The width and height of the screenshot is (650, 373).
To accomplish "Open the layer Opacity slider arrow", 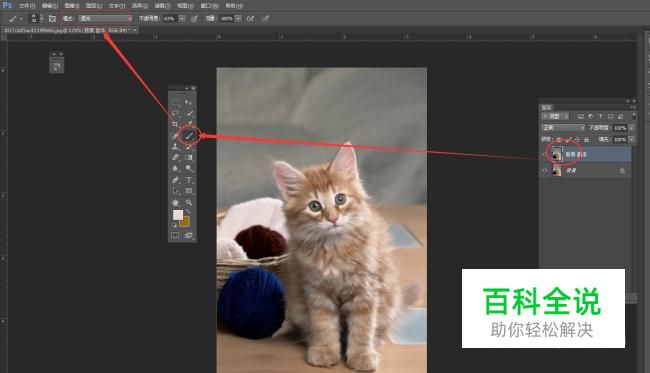I will pyautogui.click(x=632, y=128).
